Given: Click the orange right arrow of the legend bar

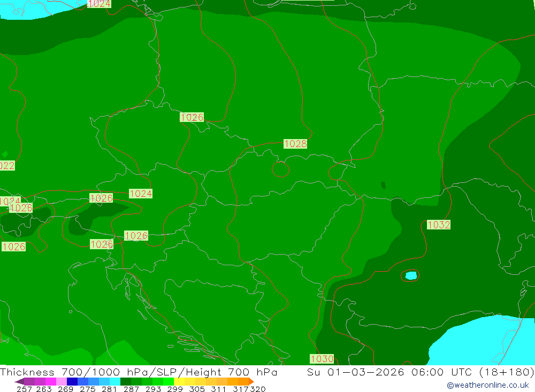Looking at the screenshot, I should [252, 381].
